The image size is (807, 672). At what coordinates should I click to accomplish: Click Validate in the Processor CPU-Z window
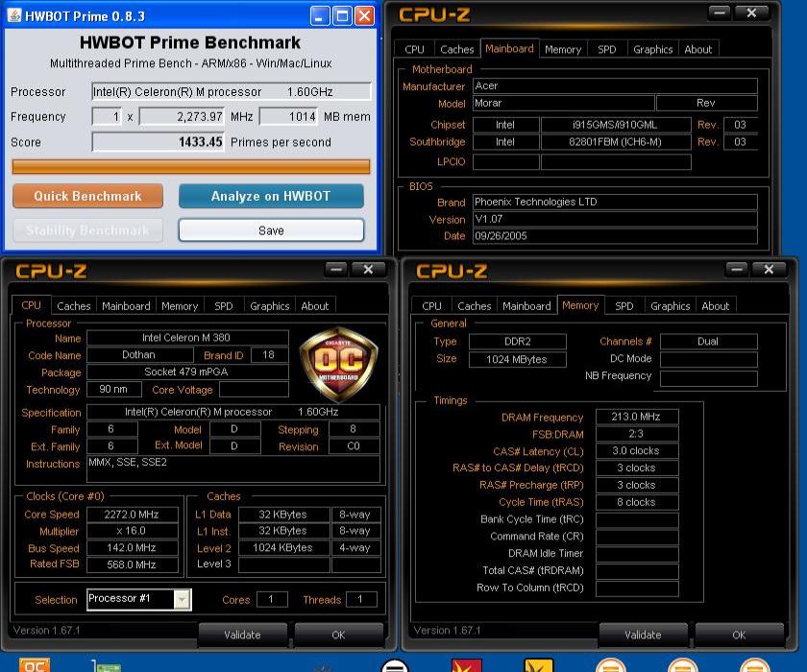242,635
